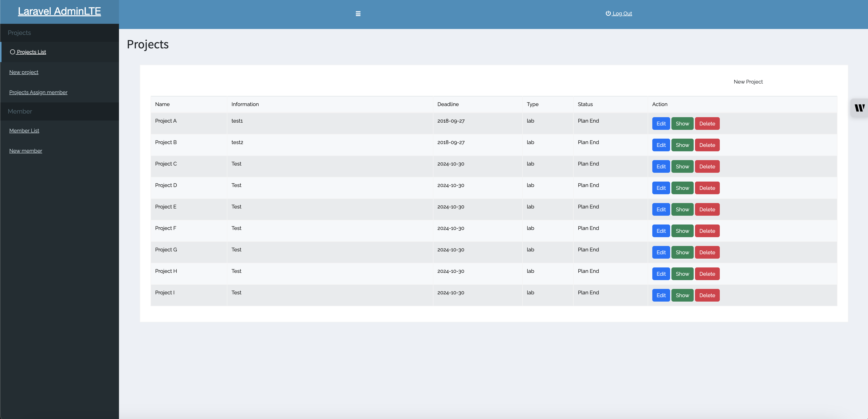Open the Projects Assign member page
The image size is (868, 419).
pos(38,92)
